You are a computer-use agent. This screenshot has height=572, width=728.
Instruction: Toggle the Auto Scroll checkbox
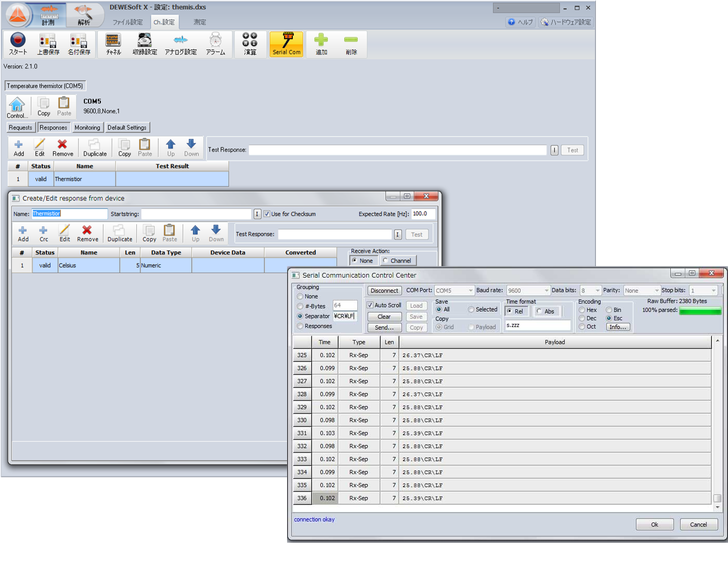[370, 305]
